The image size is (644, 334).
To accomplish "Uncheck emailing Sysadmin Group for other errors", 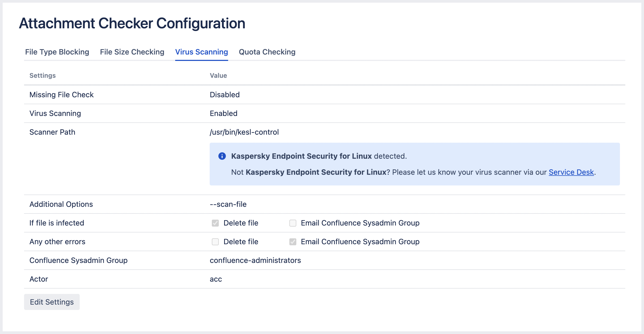I will 293,242.
